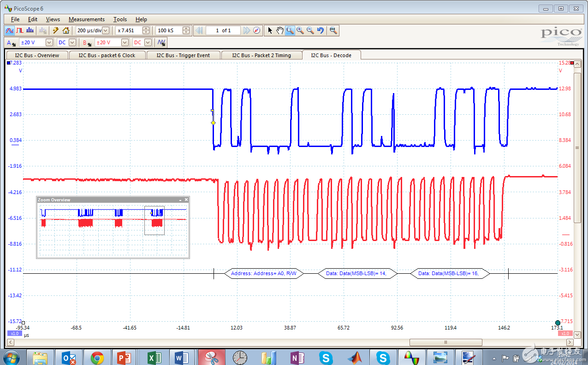Select I2C Bus - Packet 2 Timing tab

pos(261,55)
